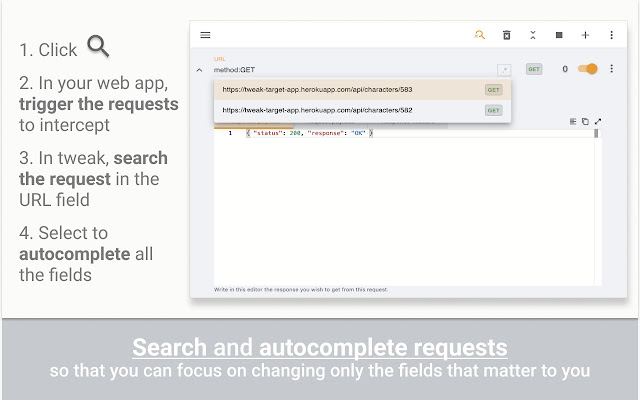This screenshot has height=400, width=640.
Task: Collapse the request row chevron
Action: coord(199,70)
